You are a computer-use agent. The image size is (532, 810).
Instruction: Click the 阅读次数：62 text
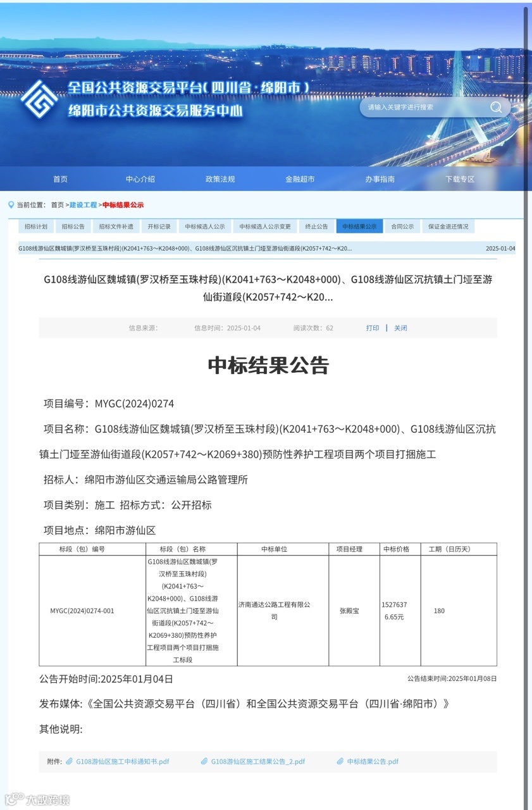(313, 328)
